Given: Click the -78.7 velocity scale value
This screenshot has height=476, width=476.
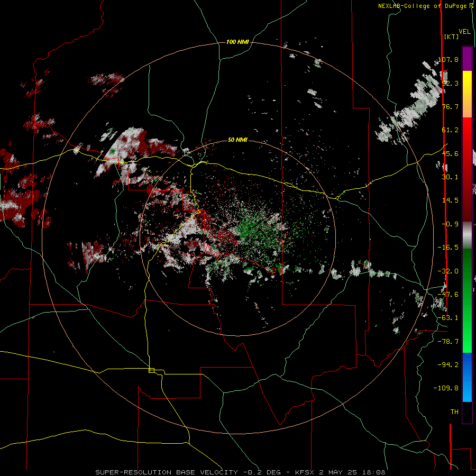Looking at the screenshot, I should tap(448, 342).
